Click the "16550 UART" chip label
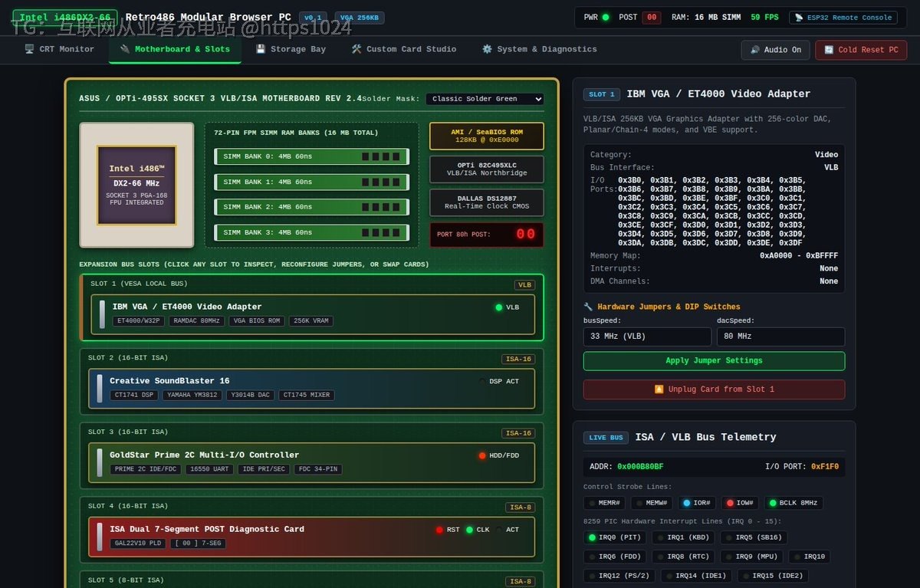Screen dimensions: 920x588 pyautogui.click(x=209, y=469)
